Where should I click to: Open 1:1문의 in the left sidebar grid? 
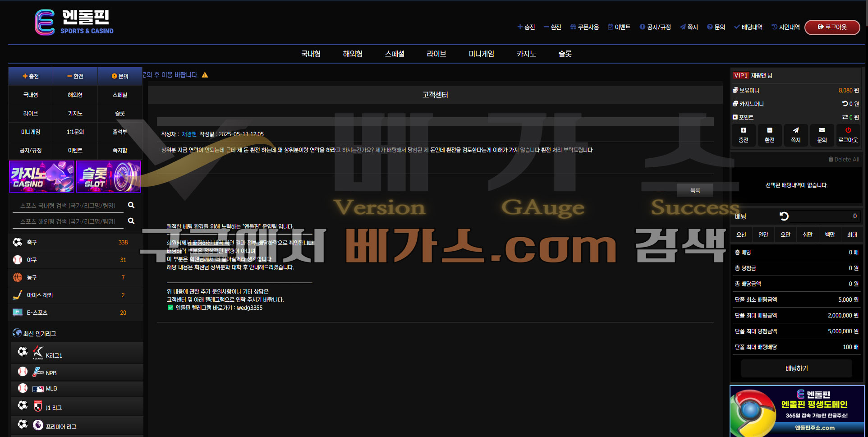pos(75,132)
